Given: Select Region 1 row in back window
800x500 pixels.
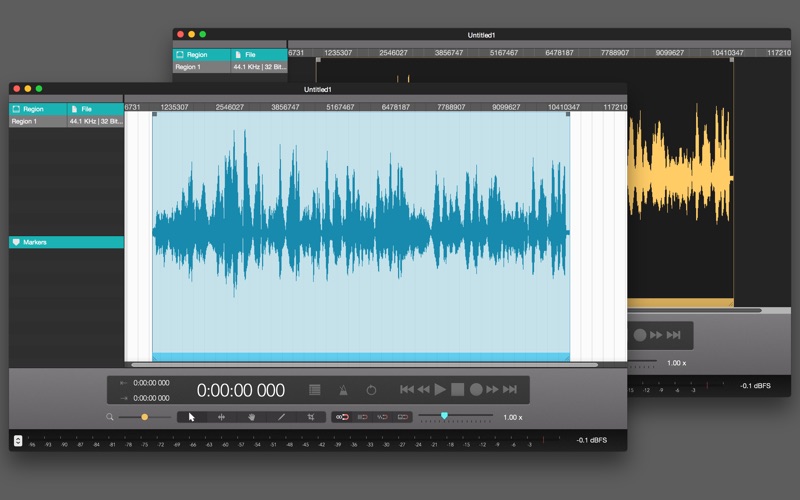Looking at the screenshot, I should click(x=201, y=67).
